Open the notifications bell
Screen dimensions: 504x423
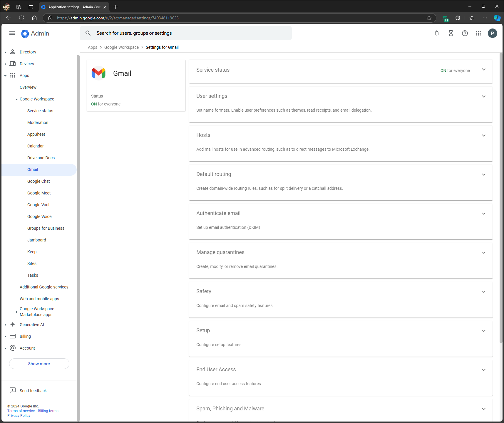(x=437, y=33)
